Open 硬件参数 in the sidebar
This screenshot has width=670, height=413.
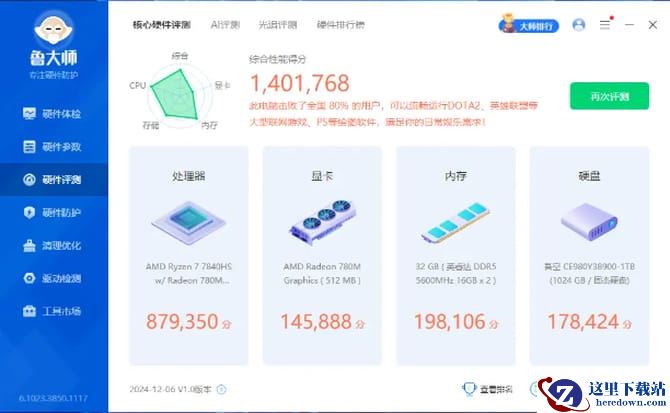click(x=53, y=146)
